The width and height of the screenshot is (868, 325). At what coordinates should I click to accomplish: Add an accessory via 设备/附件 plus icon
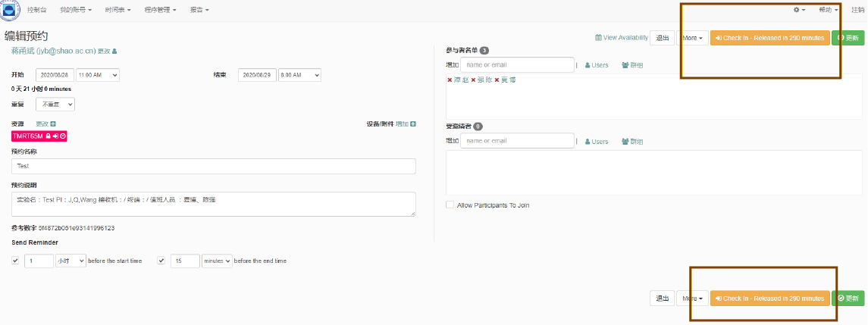pyautogui.click(x=412, y=123)
